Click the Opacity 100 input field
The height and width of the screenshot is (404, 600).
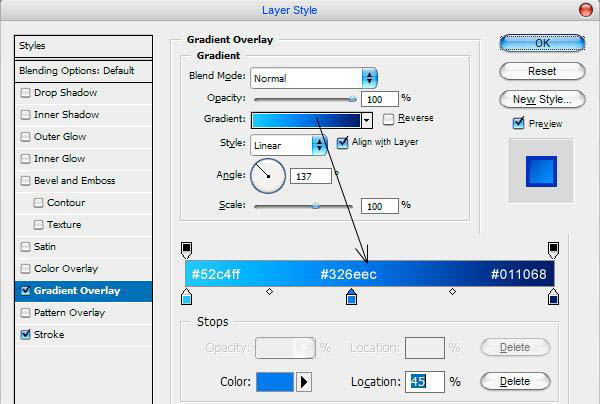[380, 99]
